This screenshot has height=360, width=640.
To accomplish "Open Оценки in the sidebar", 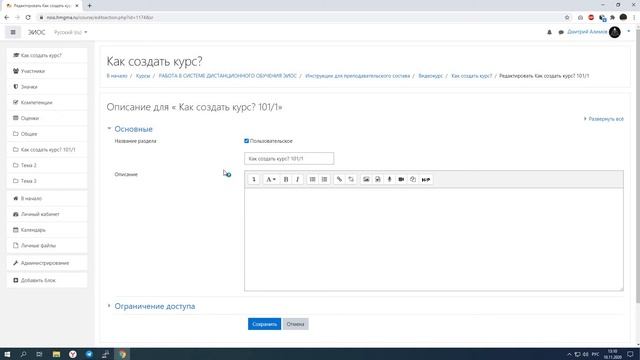I will [47, 118].
